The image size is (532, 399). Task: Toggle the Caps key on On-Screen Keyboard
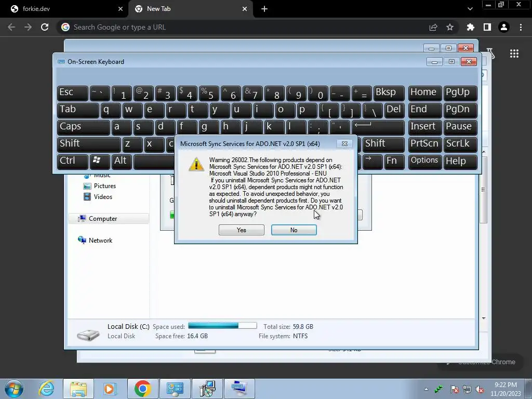(84, 127)
